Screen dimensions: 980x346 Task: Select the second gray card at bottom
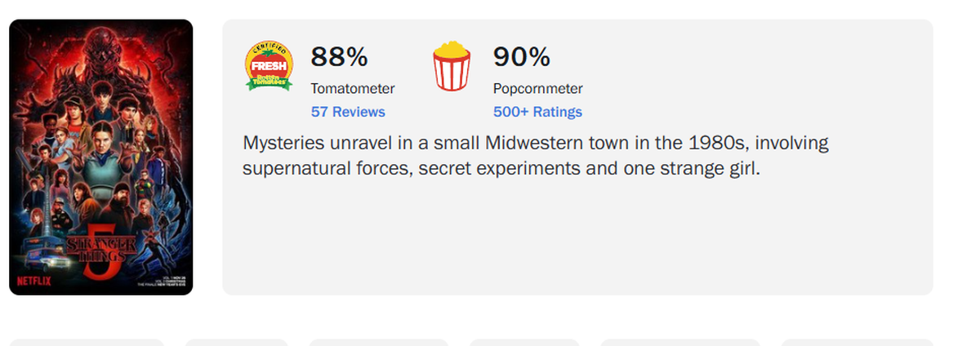coord(236,342)
